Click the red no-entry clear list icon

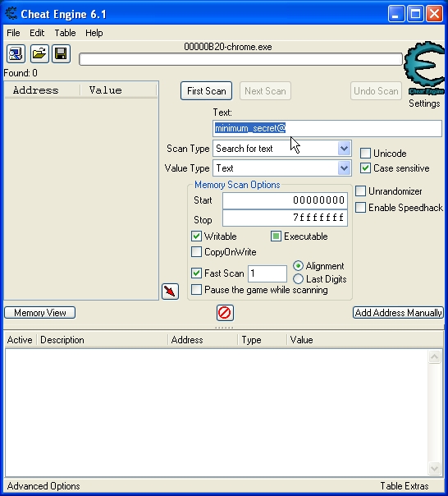point(225,313)
